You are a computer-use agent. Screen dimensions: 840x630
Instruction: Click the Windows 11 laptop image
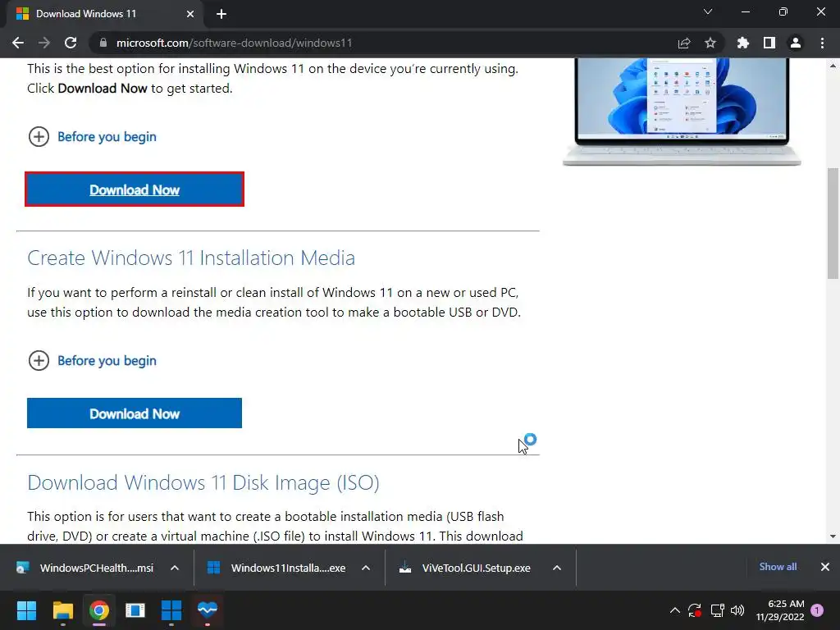click(x=682, y=112)
